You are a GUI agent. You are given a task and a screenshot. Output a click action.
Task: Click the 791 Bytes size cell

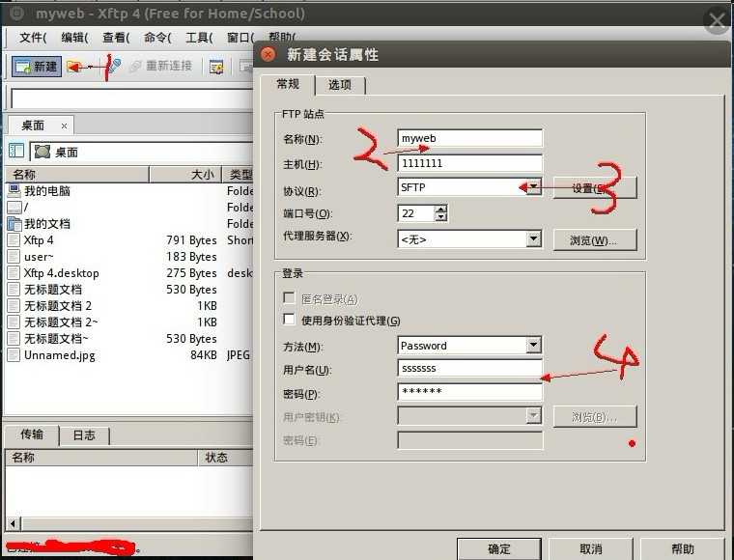pyautogui.click(x=191, y=240)
